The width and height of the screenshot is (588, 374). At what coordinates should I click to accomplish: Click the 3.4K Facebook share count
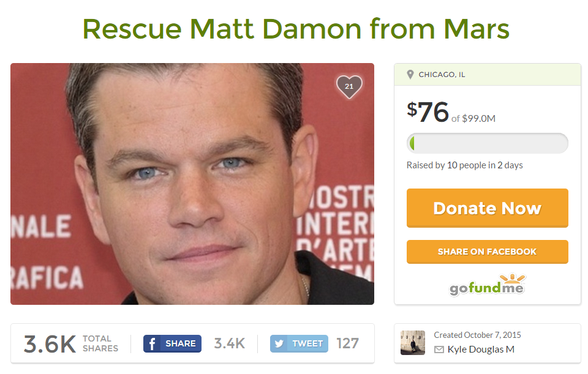pyautogui.click(x=229, y=343)
